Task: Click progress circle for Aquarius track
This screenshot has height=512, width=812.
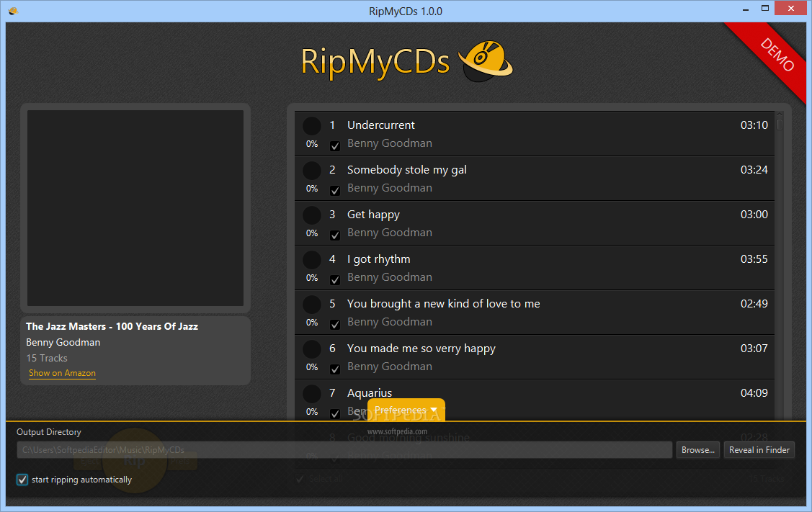Action: coord(312,393)
